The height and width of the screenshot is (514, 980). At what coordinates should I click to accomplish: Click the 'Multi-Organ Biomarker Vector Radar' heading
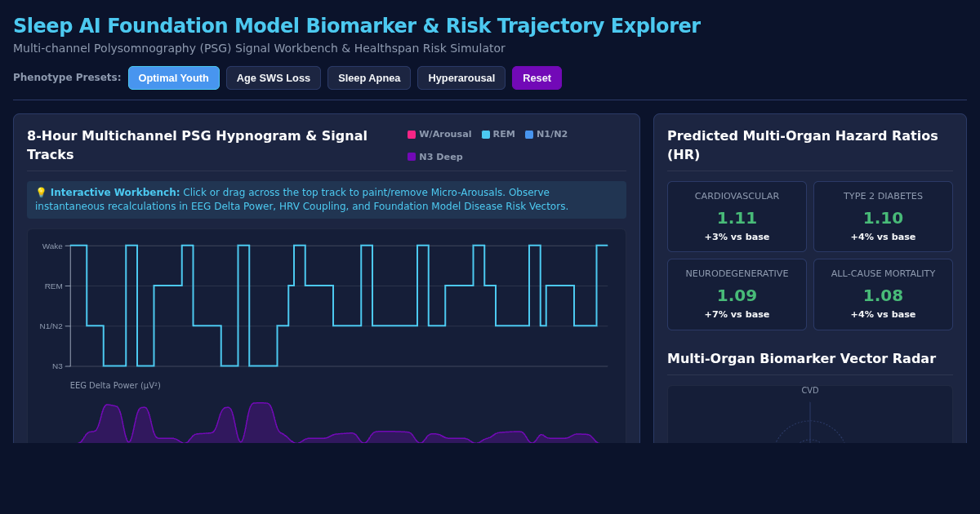(801, 359)
